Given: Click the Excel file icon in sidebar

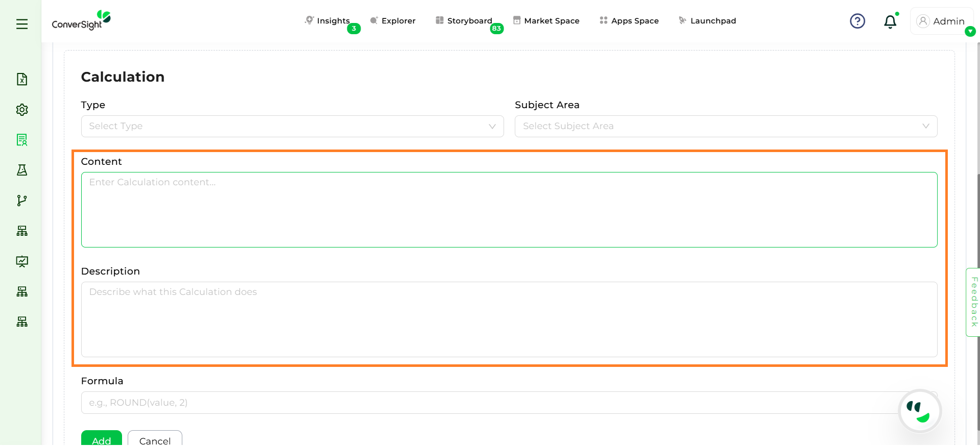Looking at the screenshot, I should (x=22, y=79).
